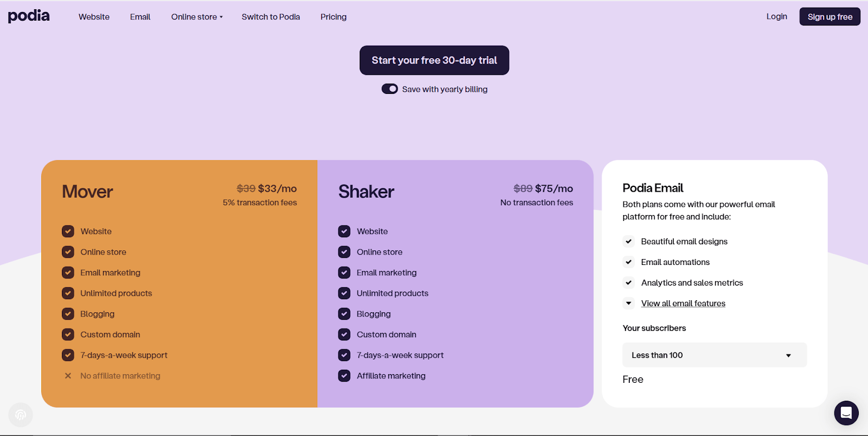
Task: Click the Mover $33/mo price
Action: point(277,188)
